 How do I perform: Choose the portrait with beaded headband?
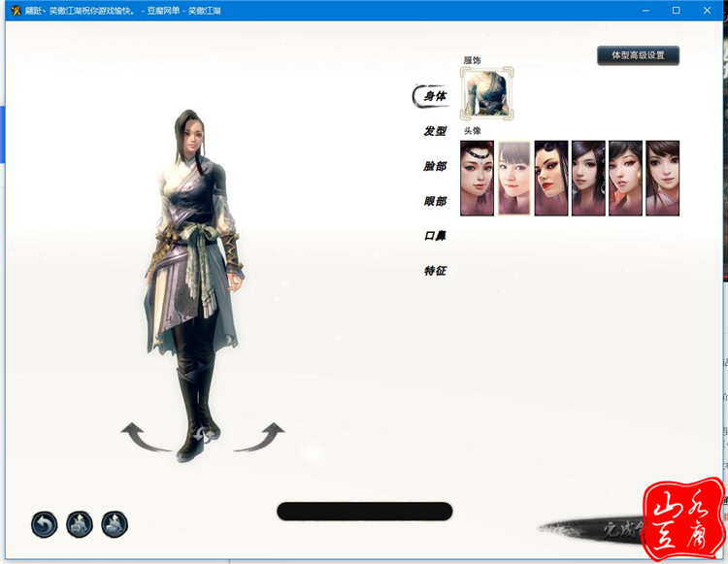coord(477,179)
